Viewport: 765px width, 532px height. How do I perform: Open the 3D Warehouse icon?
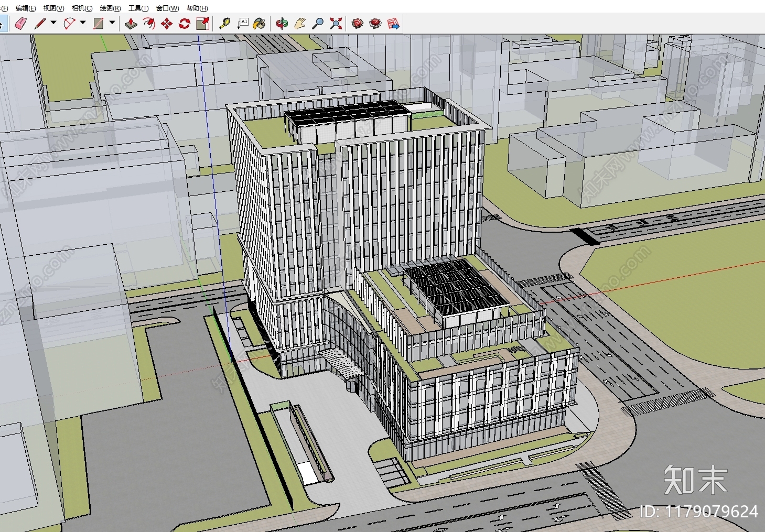(358, 24)
